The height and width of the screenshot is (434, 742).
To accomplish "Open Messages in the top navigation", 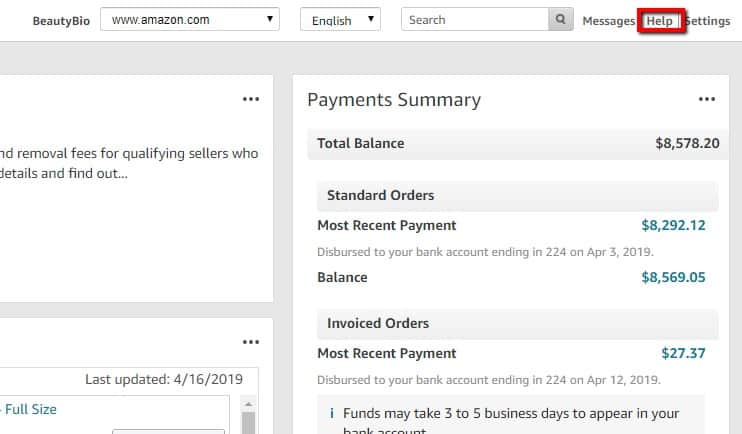I will [x=609, y=21].
